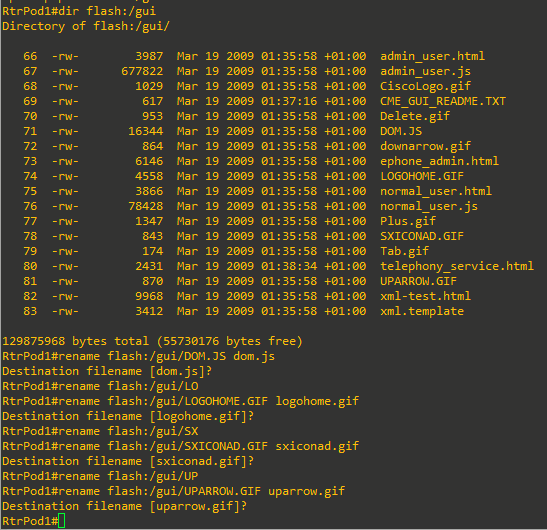Click the CME_GUI_README.TXT entry
The width and height of the screenshot is (547, 530).
443,101
